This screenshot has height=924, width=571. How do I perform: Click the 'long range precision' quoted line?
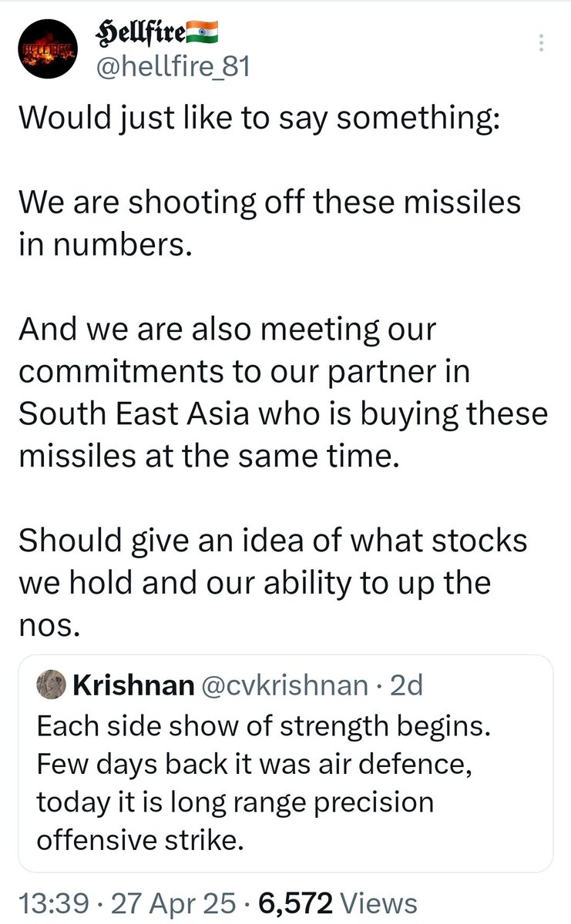236,802
